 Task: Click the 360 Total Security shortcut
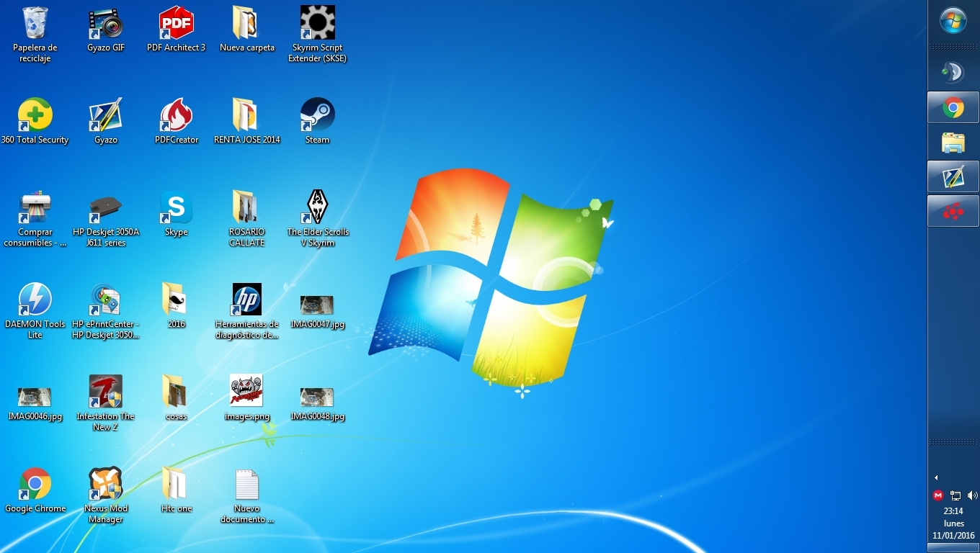(35, 122)
